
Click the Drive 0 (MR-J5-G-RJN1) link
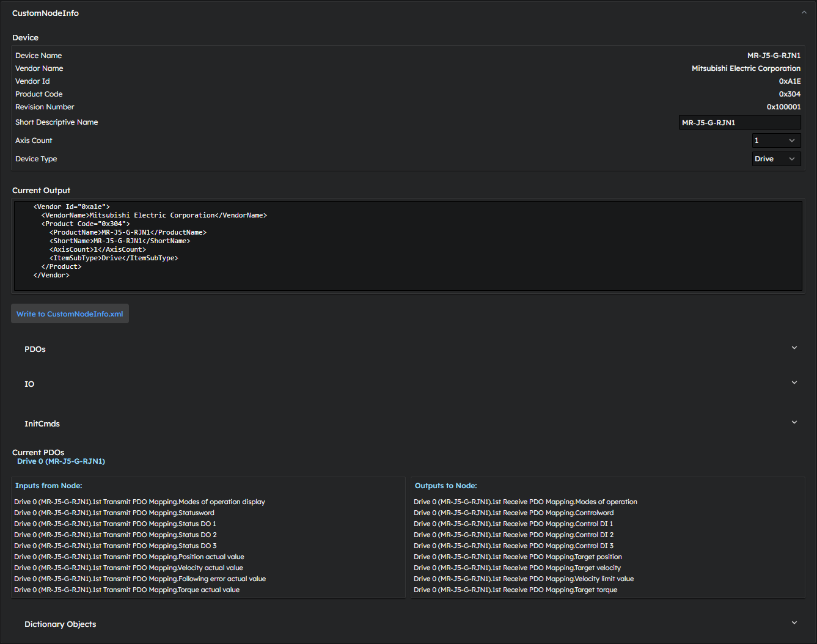click(x=61, y=461)
